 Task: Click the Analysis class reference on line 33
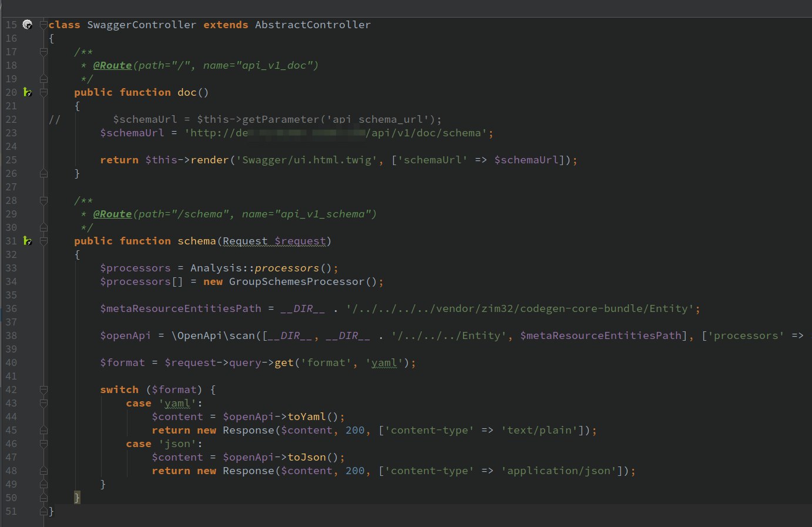216,268
